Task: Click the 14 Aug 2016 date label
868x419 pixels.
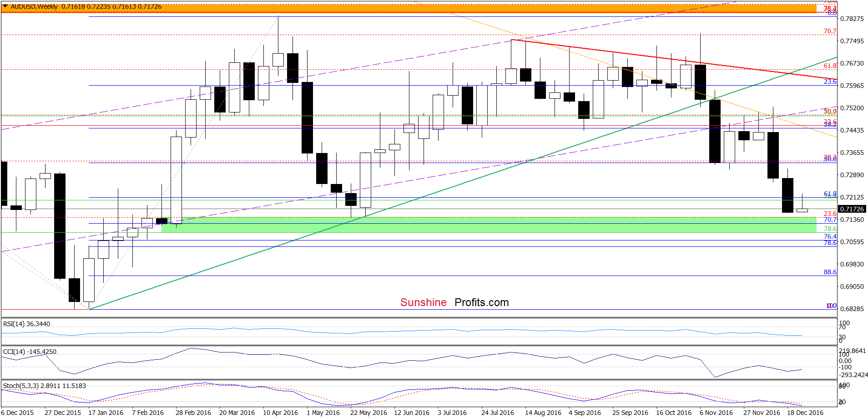Action: (x=543, y=413)
